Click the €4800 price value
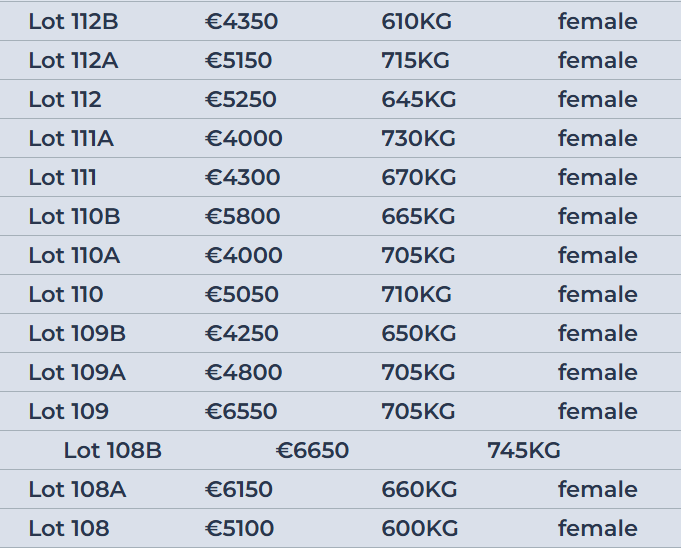681x548 pixels. pyautogui.click(x=244, y=372)
